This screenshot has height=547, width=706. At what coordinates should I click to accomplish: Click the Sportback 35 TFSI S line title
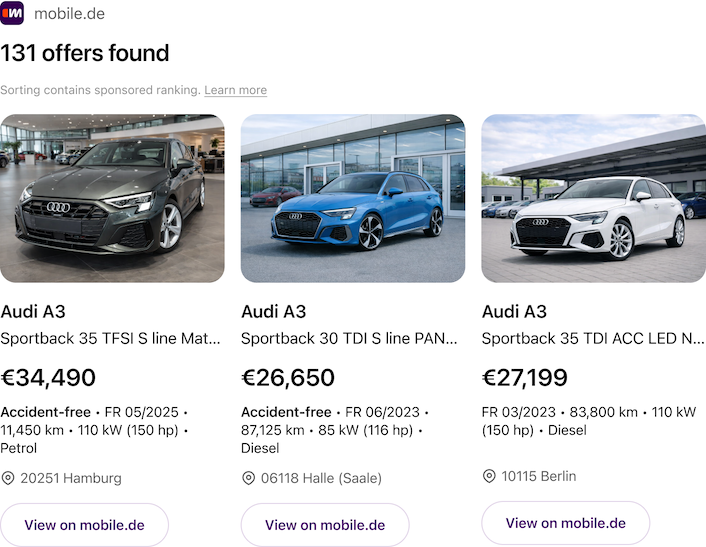coord(110,339)
